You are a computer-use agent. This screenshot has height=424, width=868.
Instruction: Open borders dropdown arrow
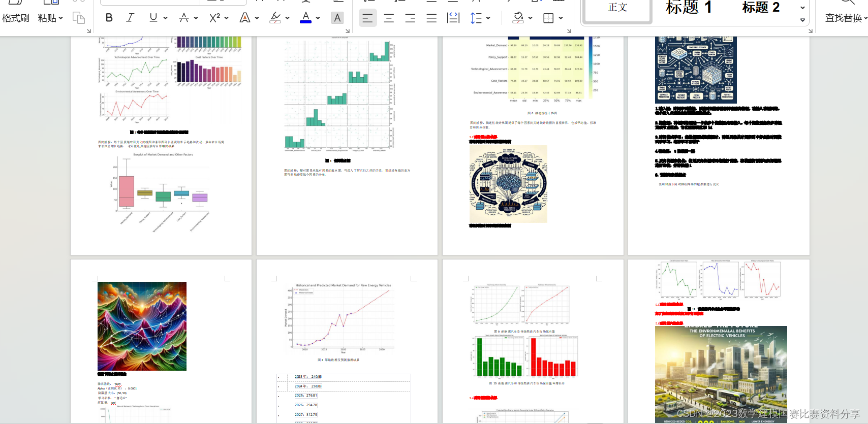561,18
